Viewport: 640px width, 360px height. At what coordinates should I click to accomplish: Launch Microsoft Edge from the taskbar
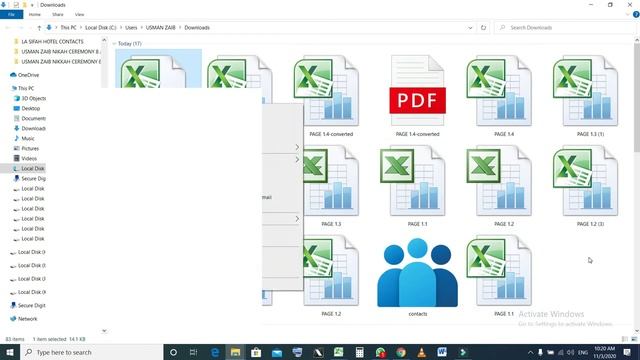(215, 352)
